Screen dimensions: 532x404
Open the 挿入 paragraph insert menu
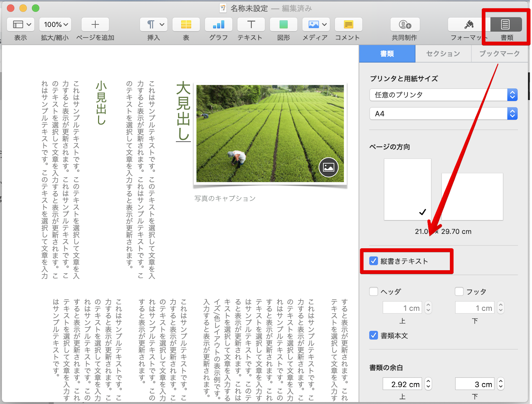154,25
